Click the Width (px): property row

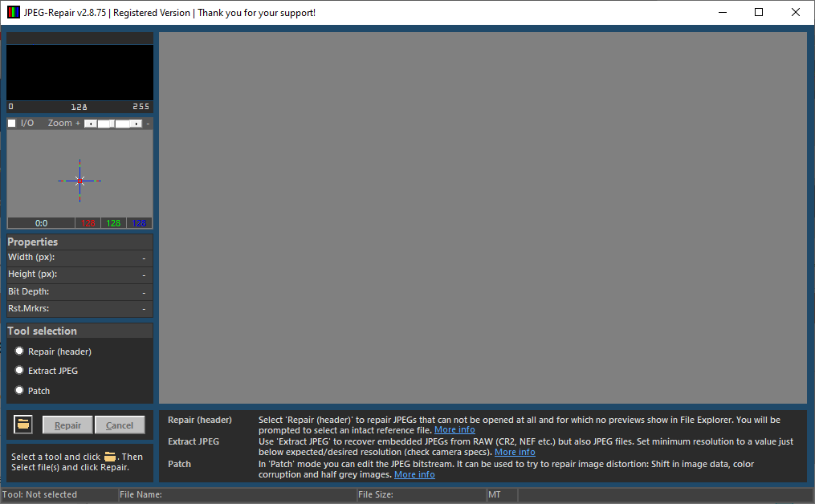coord(79,258)
